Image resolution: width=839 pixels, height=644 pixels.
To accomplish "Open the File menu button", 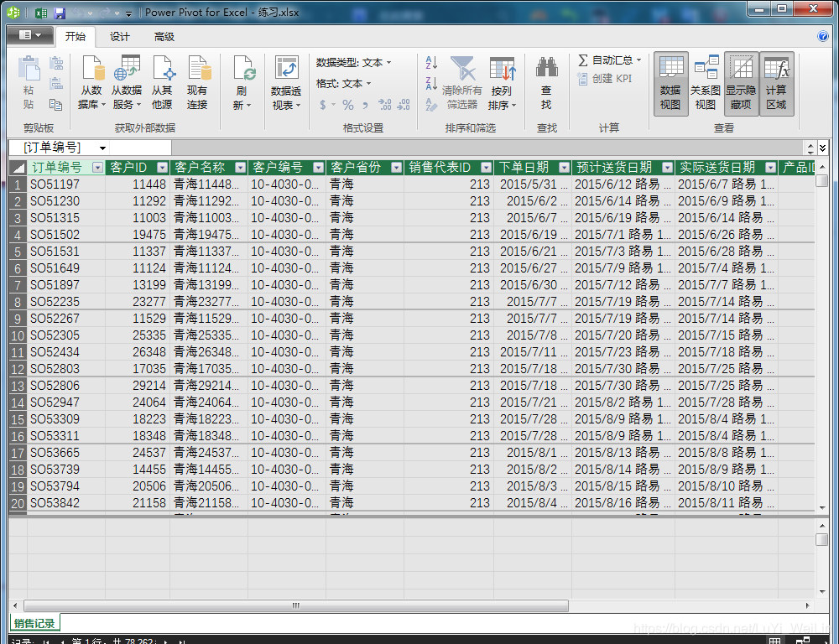I will point(30,35).
